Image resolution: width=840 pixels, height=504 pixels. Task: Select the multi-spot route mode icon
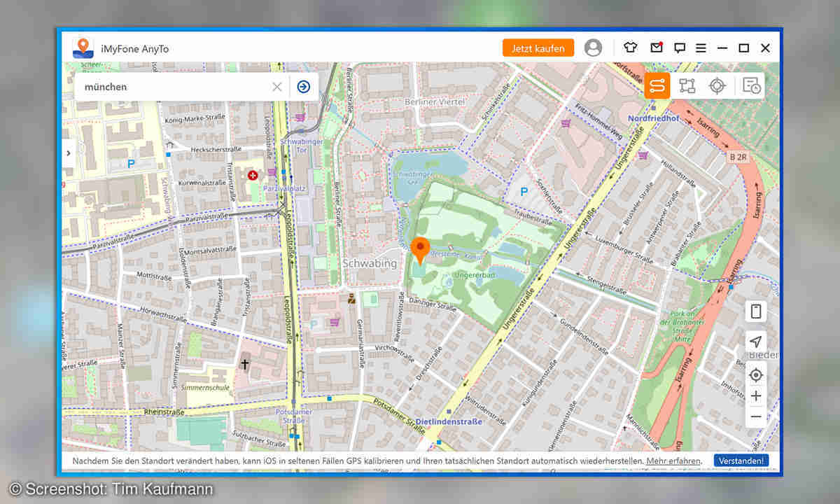(x=687, y=86)
